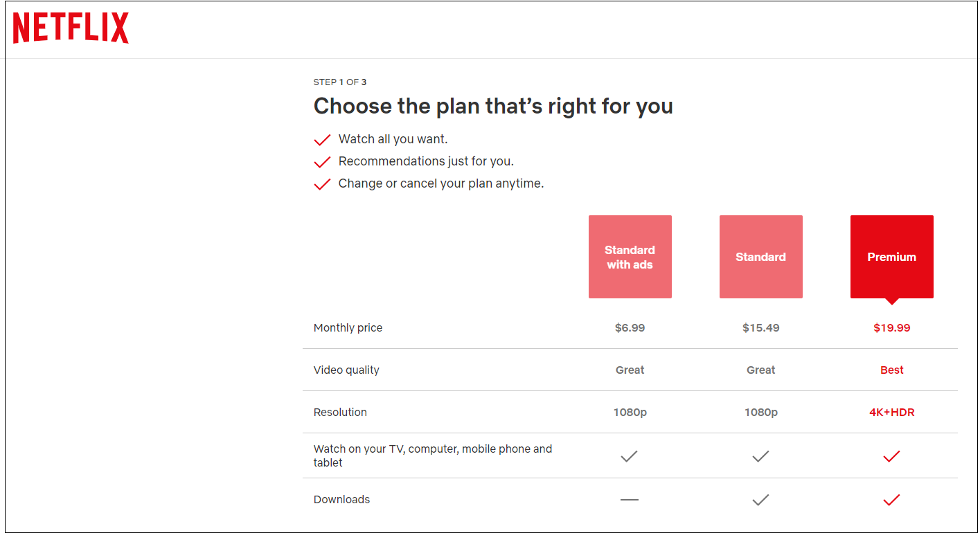Click the check beside "Change or cancel your plan anytime"
Screen dimensions: 980x533
(322, 183)
